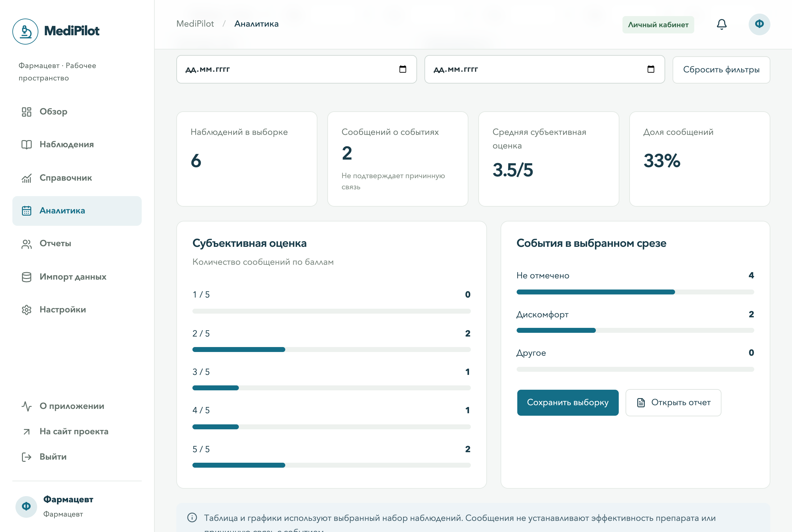Click the MediPilot microscope logo icon
The height and width of the screenshot is (532, 792).
click(x=25, y=31)
